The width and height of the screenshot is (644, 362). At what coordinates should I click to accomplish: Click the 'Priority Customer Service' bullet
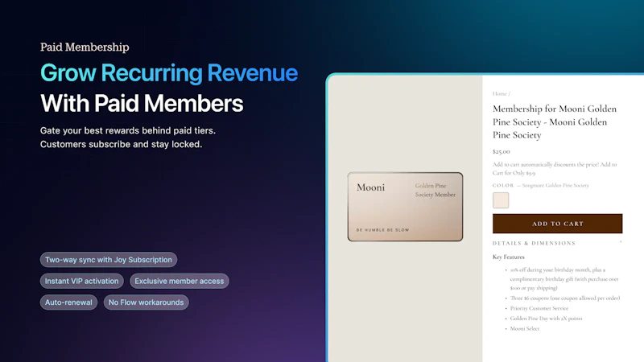point(539,308)
